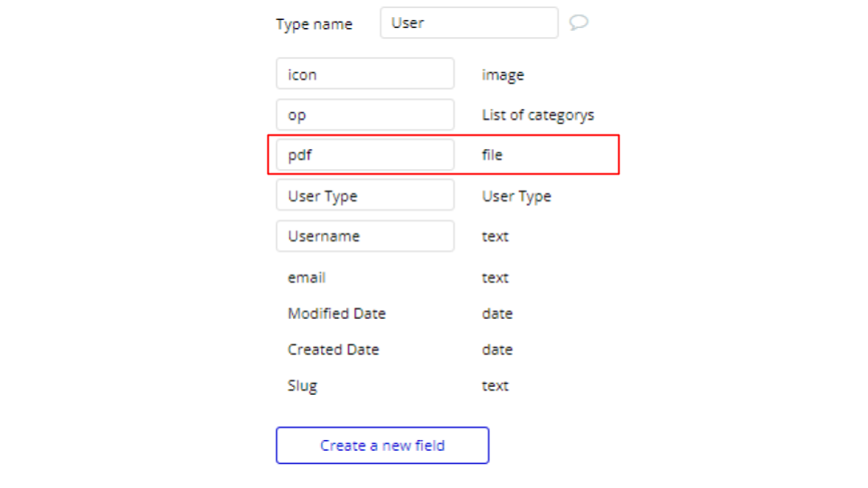Click the file type label
Screen dimensions: 868x488
pyautogui.click(x=492, y=155)
